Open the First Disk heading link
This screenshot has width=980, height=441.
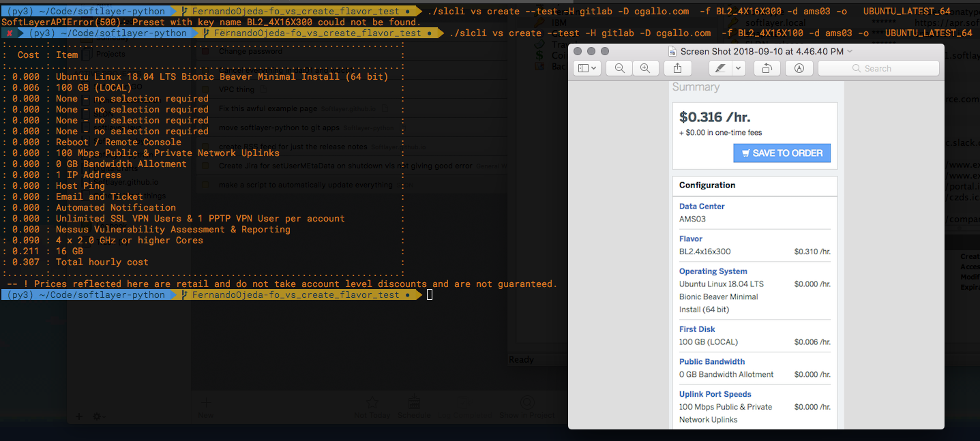coord(697,329)
